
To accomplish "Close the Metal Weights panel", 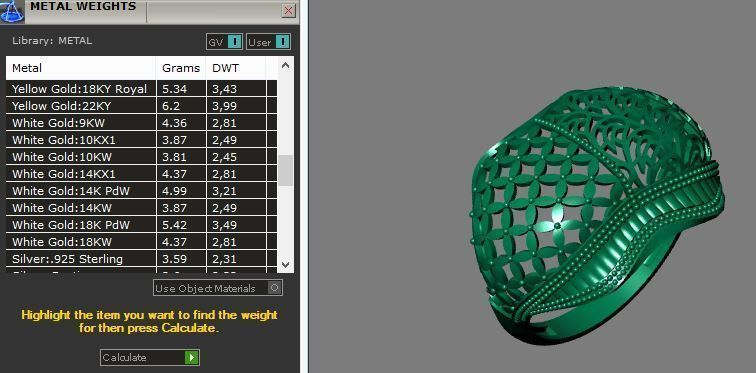I will coord(288,11).
